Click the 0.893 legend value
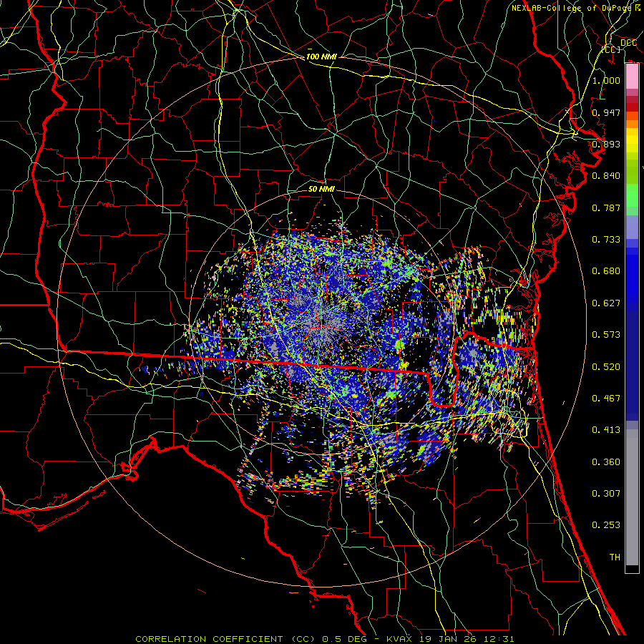Viewport: 644px width, 644px height. pos(606,144)
